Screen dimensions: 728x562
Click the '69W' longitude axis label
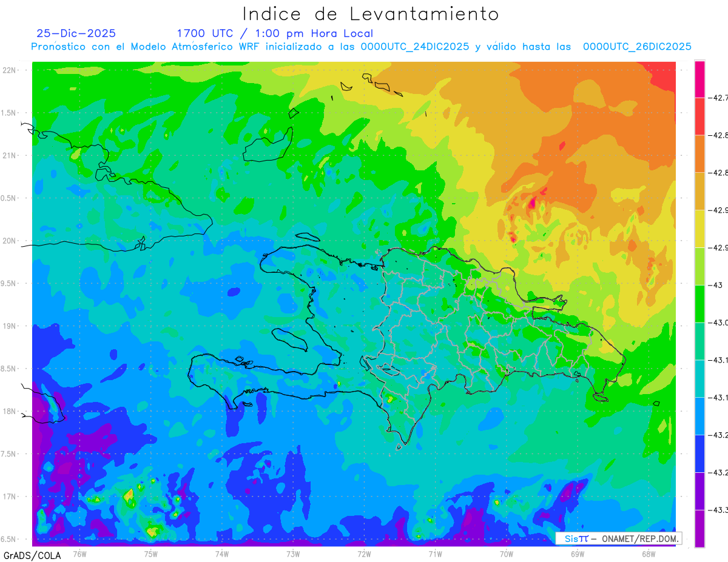578,554
